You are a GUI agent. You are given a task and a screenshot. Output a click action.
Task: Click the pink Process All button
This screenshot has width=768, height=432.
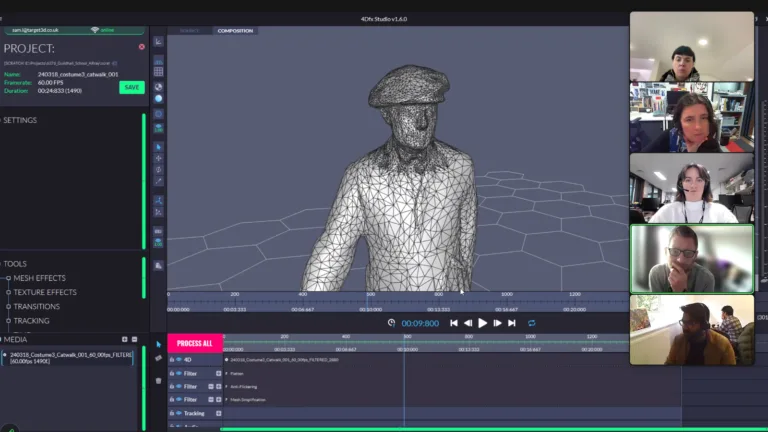coord(195,343)
